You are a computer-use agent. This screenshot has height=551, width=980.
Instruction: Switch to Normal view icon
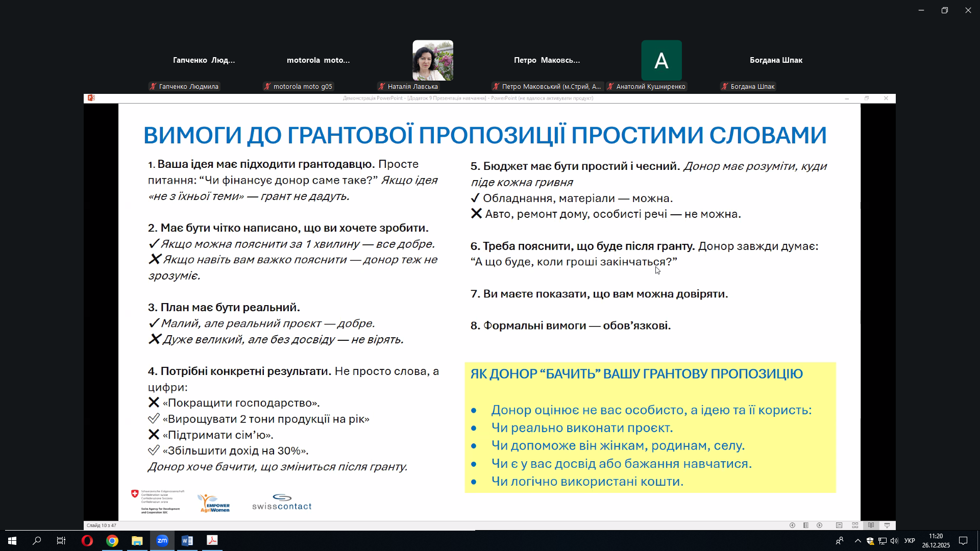(839, 525)
